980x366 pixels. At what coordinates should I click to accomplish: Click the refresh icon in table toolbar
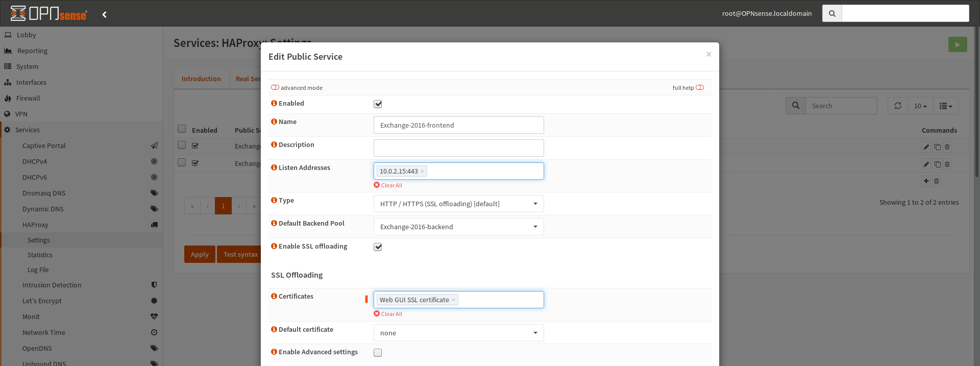[898, 106]
